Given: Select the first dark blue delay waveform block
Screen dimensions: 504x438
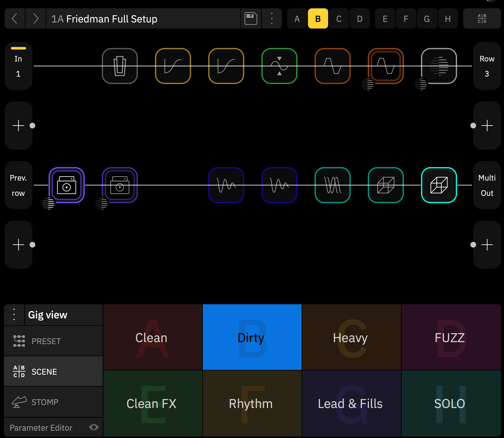Looking at the screenshot, I should point(226,185).
